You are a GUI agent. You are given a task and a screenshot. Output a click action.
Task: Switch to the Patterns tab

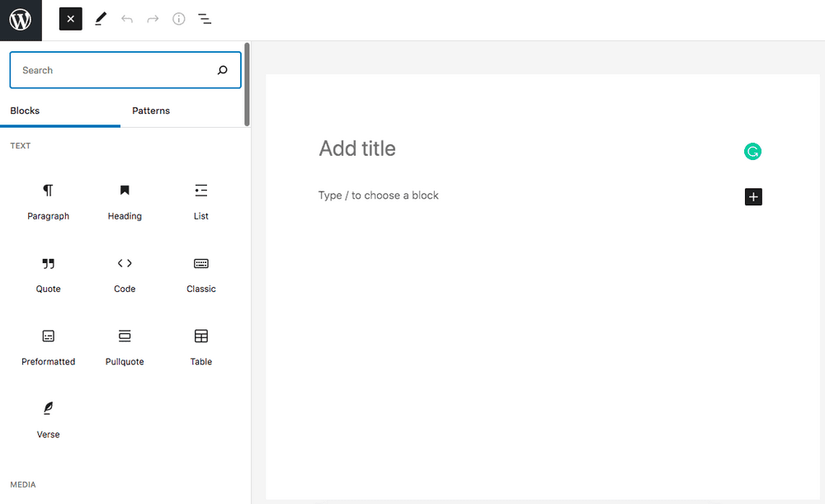151,111
